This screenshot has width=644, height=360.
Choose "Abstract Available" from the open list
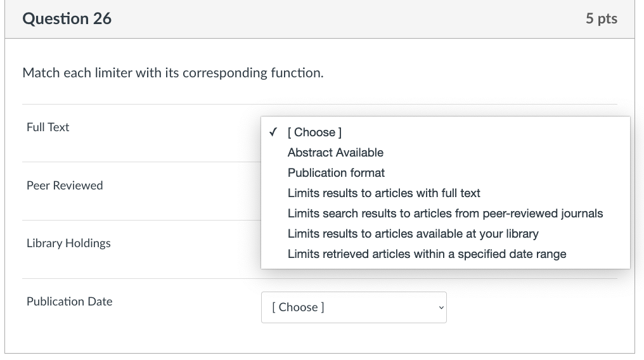(335, 153)
